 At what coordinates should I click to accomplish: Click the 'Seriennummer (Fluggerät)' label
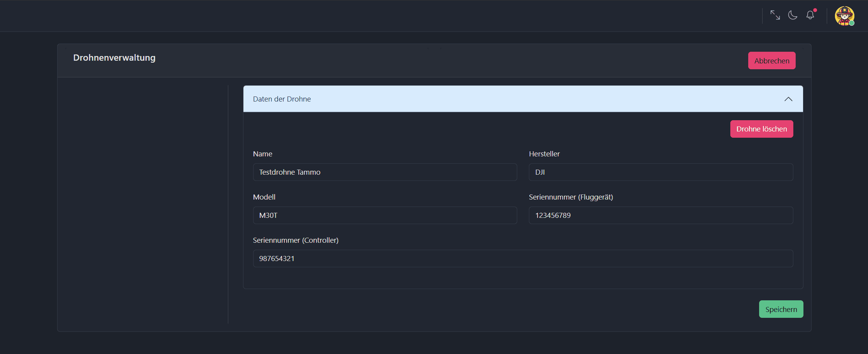570,197
